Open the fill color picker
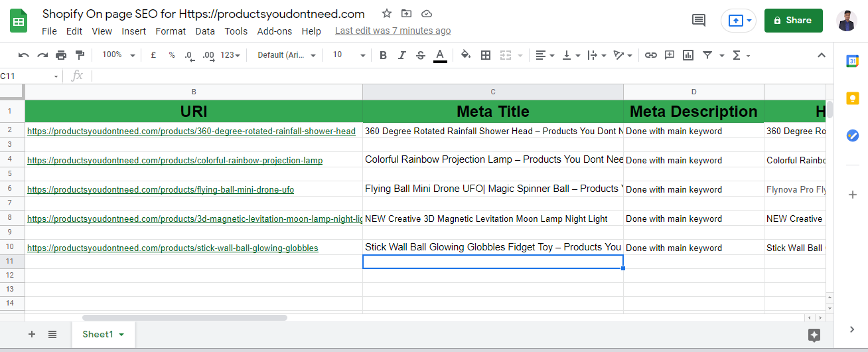The height and width of the screenshot is (352, 868). [x=466, y=55]
